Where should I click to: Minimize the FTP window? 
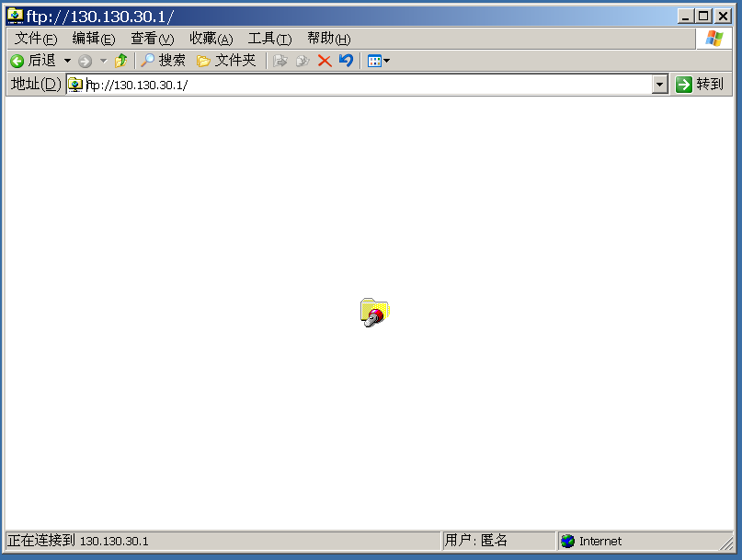[x=686, y=17]
